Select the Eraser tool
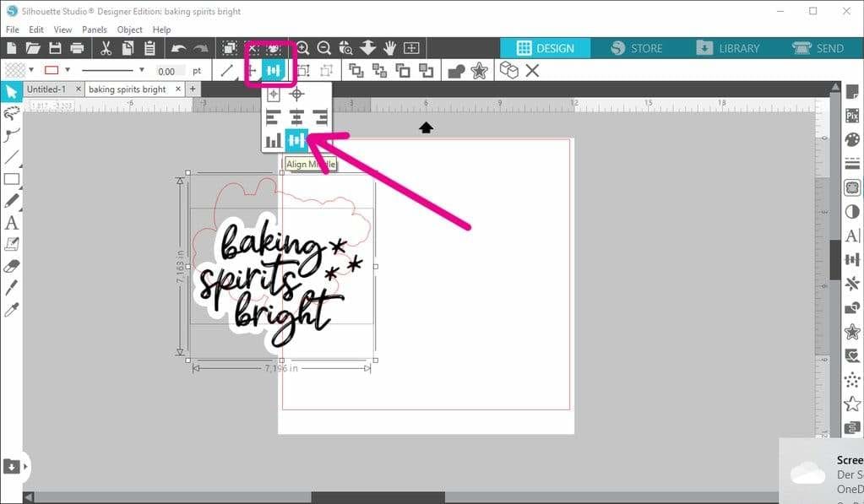 click(12, 266)
